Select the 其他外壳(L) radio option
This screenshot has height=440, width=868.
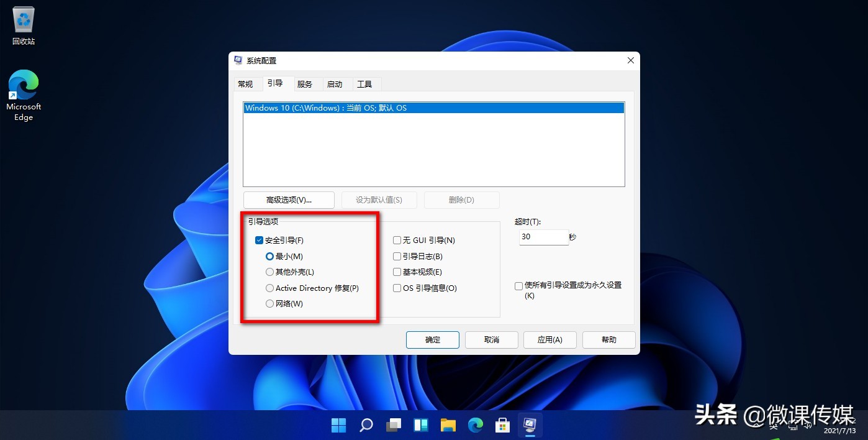[269, 272]
